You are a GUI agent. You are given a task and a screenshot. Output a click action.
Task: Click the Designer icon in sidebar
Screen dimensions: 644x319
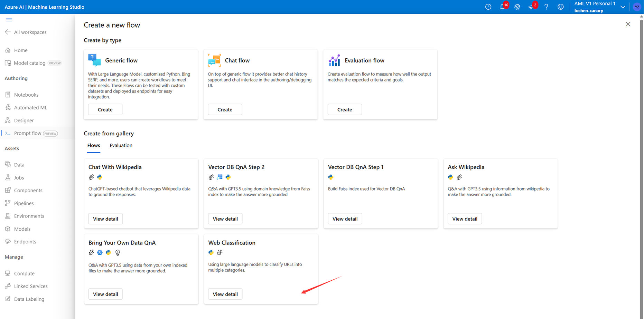tap(8, 120)
